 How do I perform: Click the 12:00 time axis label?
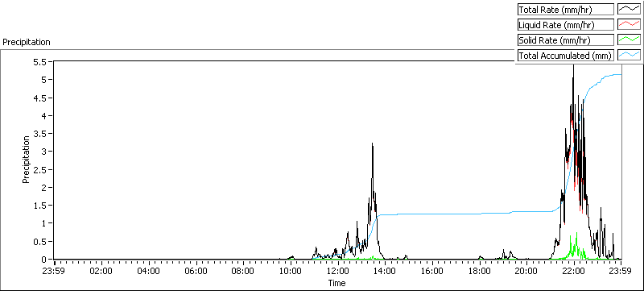click(337, 271)
